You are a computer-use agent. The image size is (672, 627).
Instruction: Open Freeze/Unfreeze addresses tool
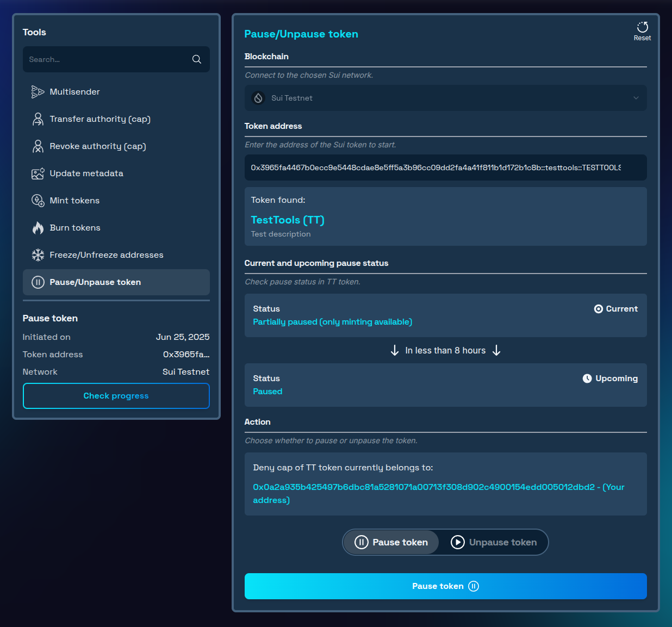point(116,255)
